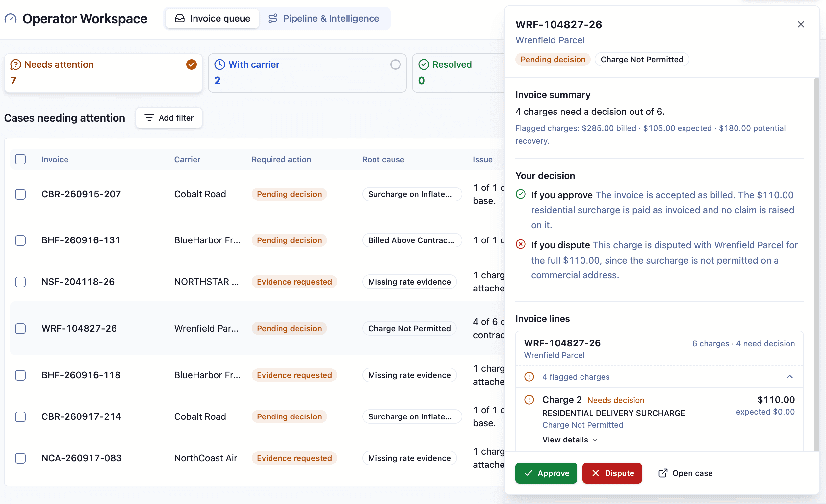Screen dimensions: 826x504
Task: Check the box for invoice CBR-260915-207
Action: (20, 194)
